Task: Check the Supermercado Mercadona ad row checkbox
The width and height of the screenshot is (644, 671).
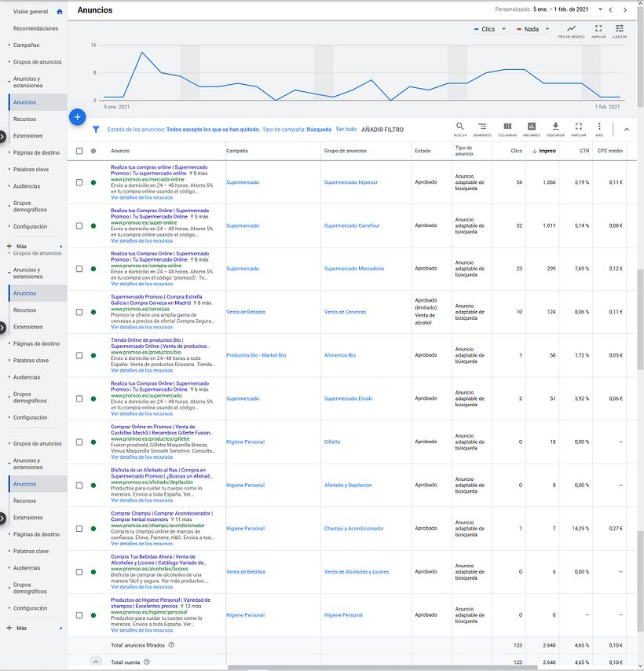Action: tap(79, 269)
